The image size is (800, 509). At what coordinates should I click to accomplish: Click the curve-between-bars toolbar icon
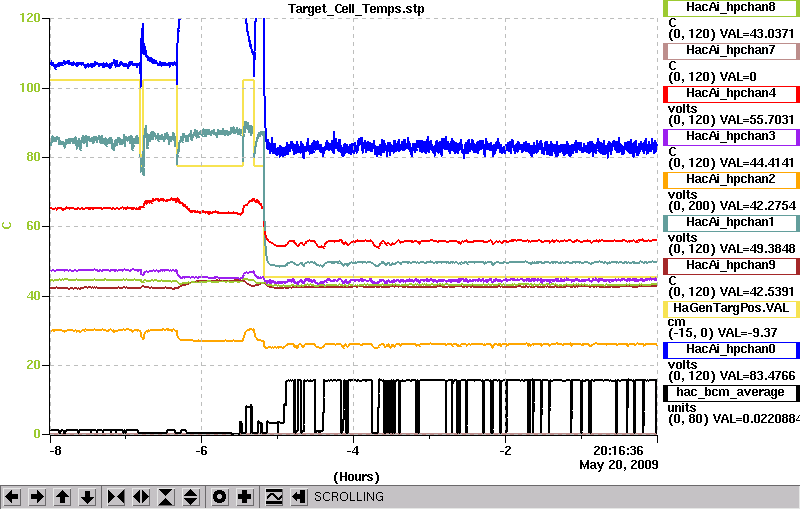pos(274,496)
